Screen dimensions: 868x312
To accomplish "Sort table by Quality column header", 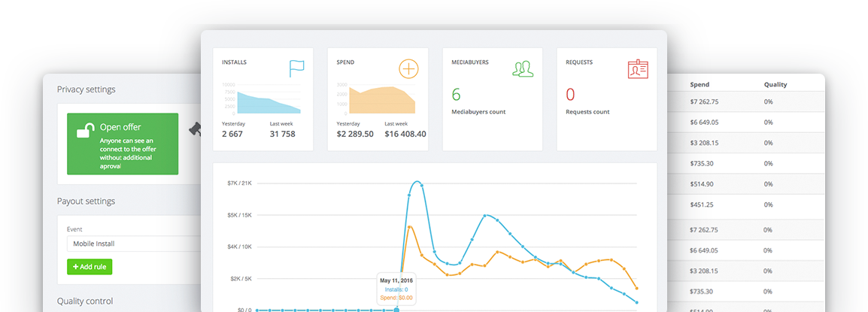I will point(775,85).
